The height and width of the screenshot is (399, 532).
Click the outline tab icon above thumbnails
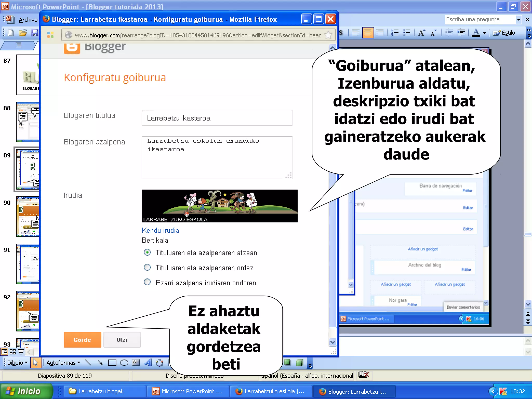click(18, 45)
